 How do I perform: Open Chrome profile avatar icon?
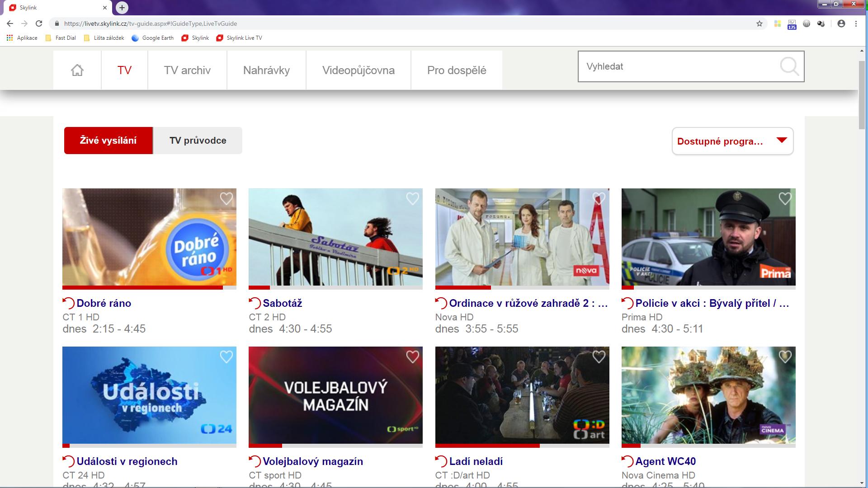[841, 23]
